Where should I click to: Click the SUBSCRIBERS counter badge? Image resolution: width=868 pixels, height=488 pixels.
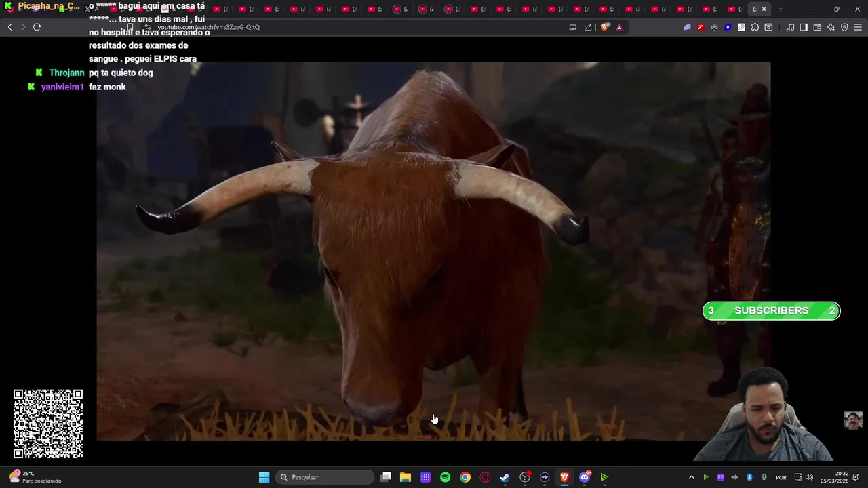pyautogui.click(x=772, y=310)
